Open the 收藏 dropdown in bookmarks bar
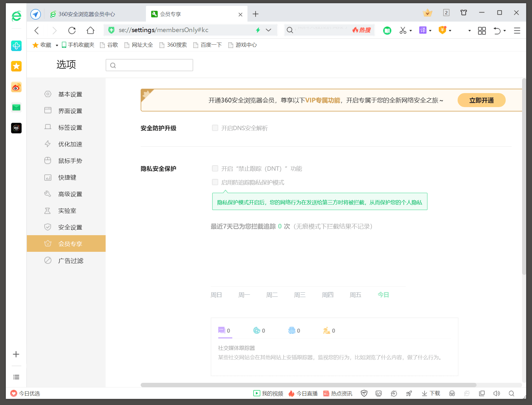This screenshot has height=405, width=532. [57, 45]
